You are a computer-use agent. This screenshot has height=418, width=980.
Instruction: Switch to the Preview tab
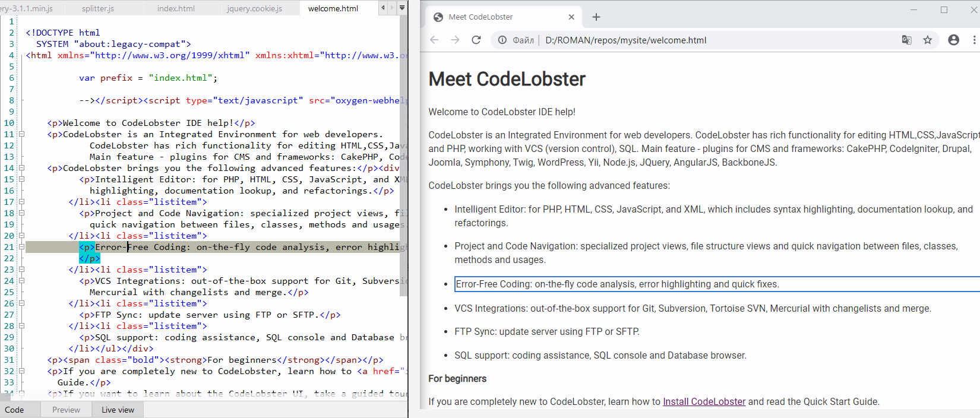66,410
